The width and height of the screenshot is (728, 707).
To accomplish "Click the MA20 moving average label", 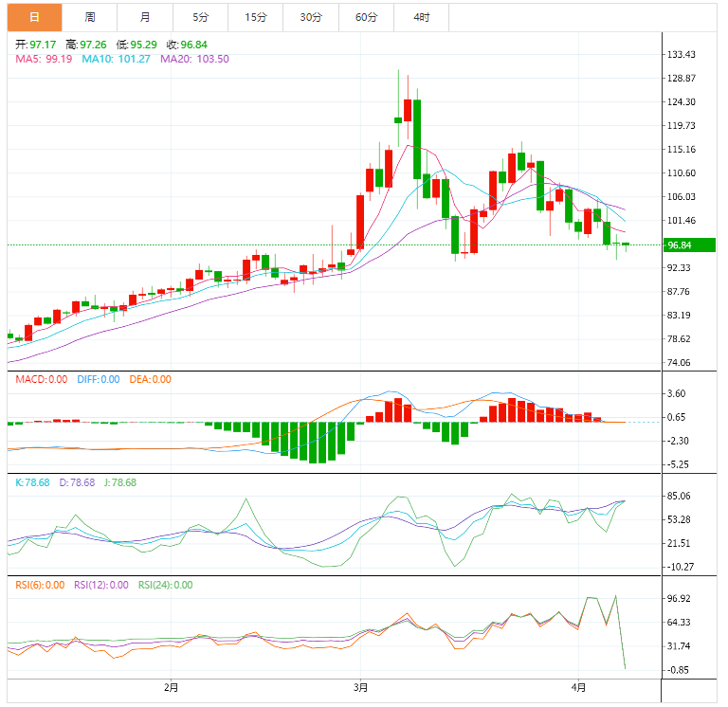I will coord(194,59).
